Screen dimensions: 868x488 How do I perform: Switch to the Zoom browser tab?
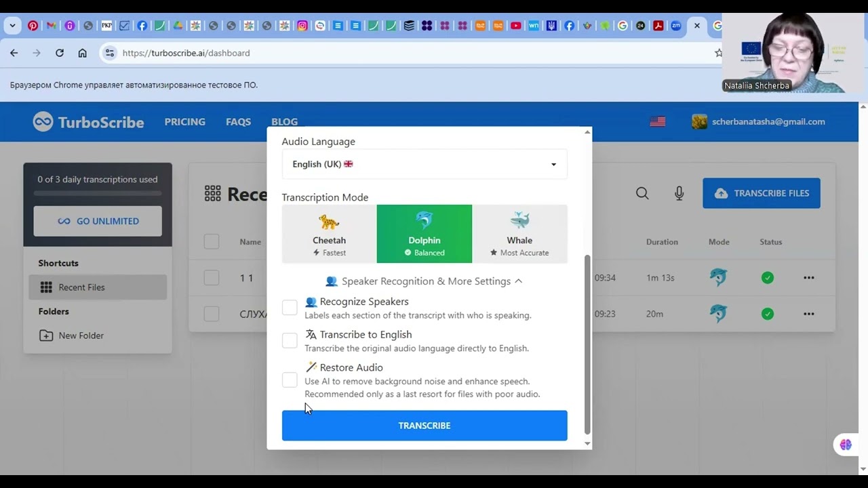[x=676, y=26]
